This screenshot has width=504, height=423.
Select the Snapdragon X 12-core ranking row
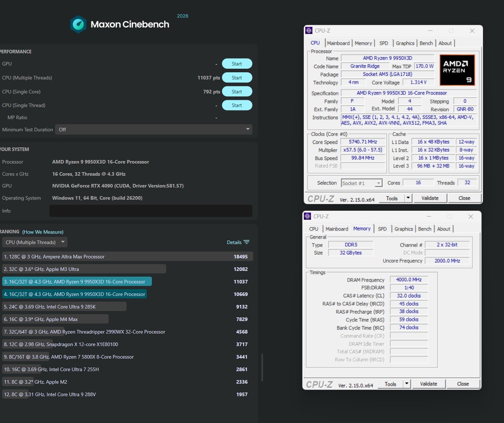pyautogui.click(x=127, y=344)
